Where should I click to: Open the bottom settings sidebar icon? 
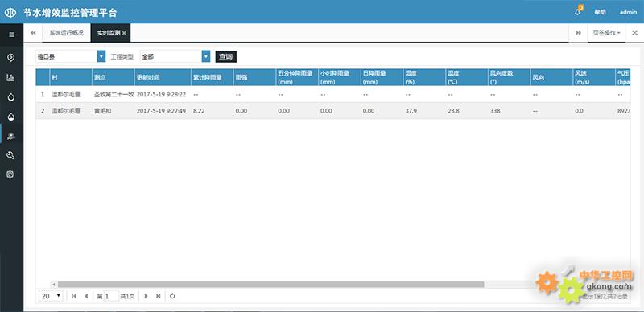(x=10, y=174)
